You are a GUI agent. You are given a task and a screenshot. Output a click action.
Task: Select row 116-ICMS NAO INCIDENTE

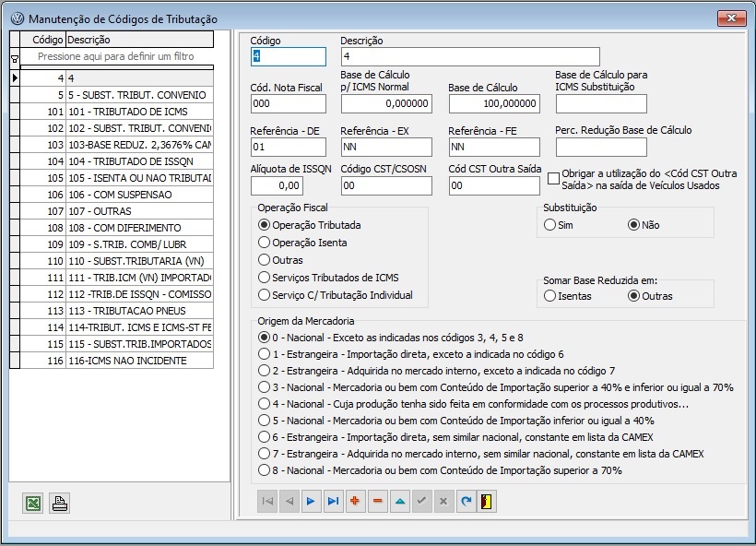[138, 361]
